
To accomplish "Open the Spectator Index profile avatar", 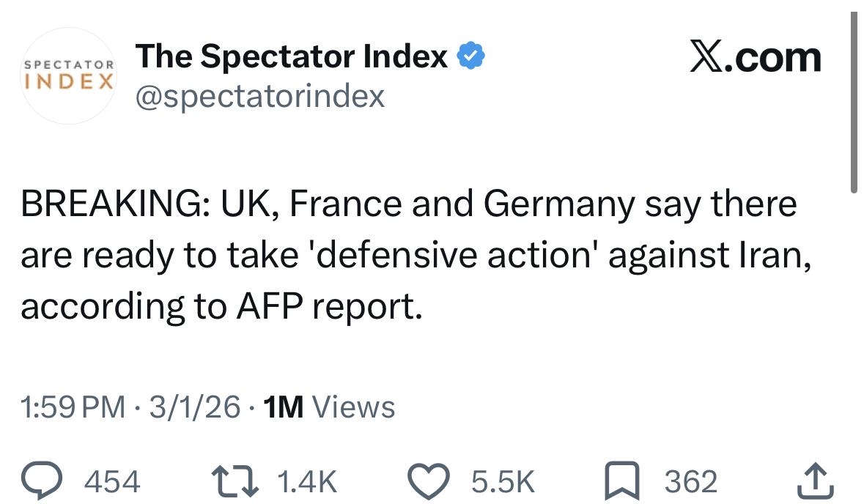I will [69, 75].
